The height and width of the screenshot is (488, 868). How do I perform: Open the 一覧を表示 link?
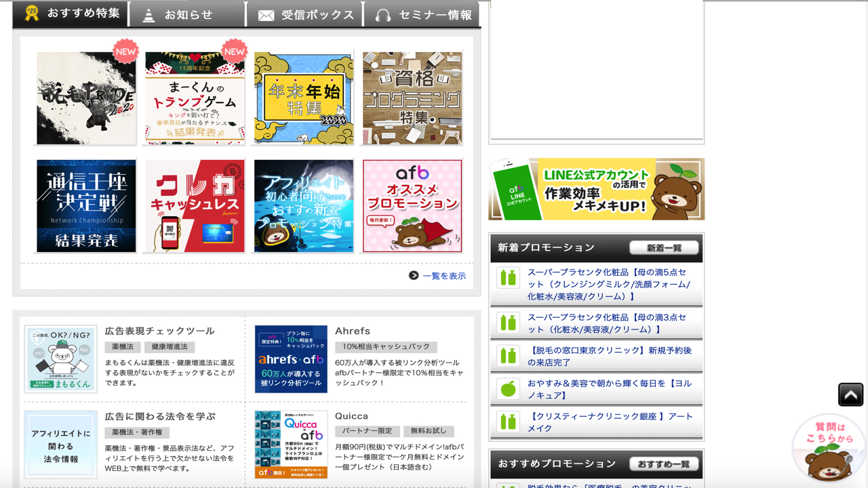click(x=444, y=276)
